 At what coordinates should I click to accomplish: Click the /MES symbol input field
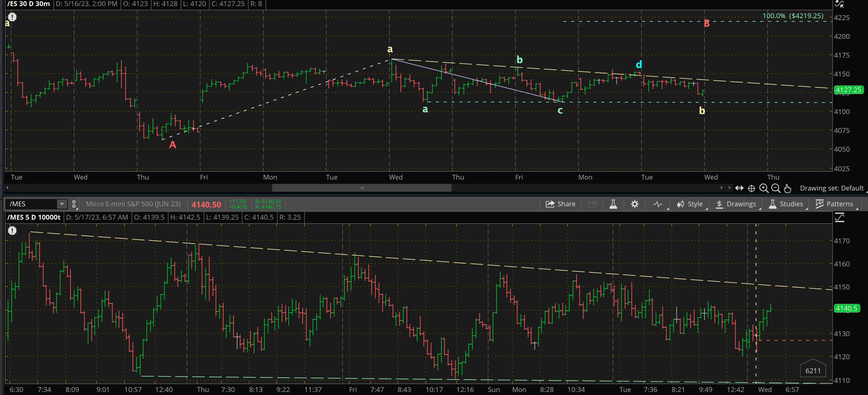[32, 204]
